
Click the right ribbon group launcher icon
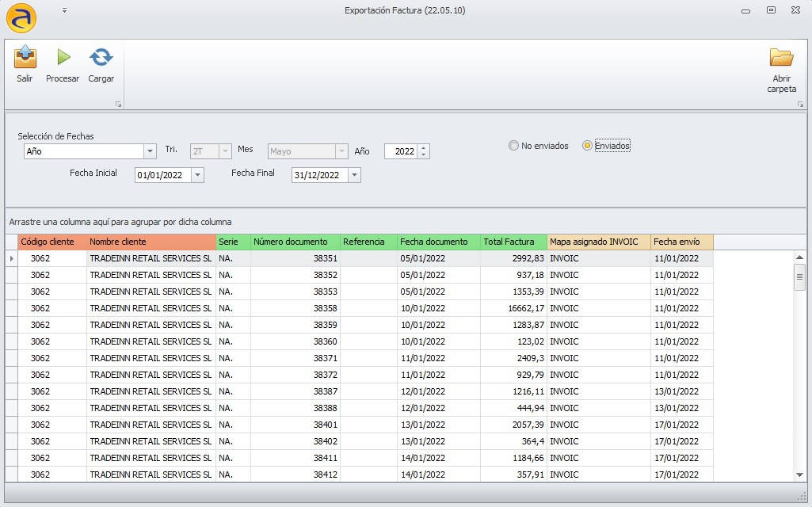coord(801,104)
